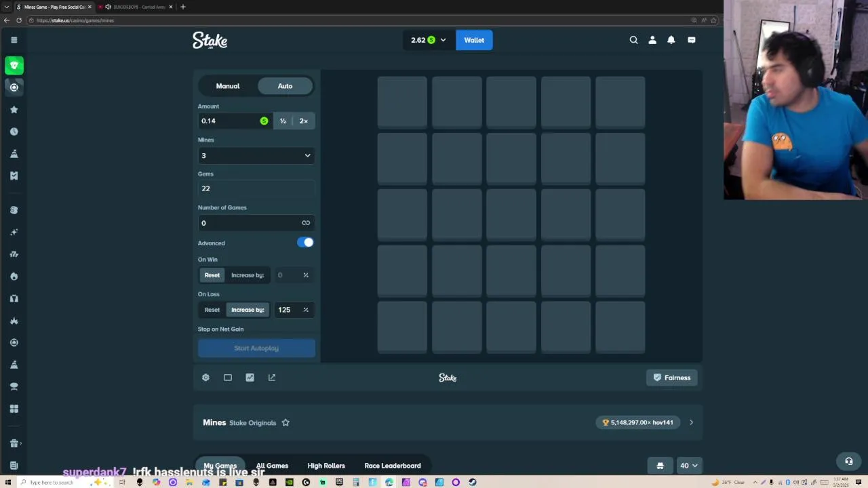This screenshot has width=868, height=488.
Task: Click the infinity icon in Number of Games
Action: tap(306, 223)
